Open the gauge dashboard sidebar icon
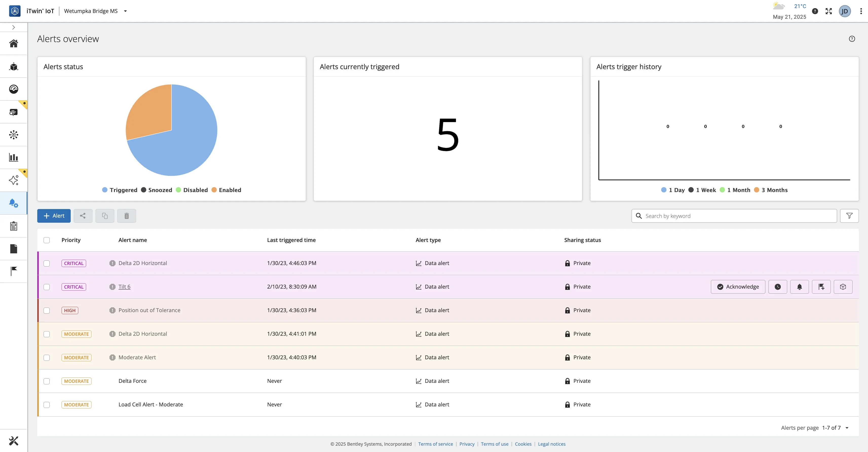The height and width of the screenshot is (452, 868). [x=13, y=89]
